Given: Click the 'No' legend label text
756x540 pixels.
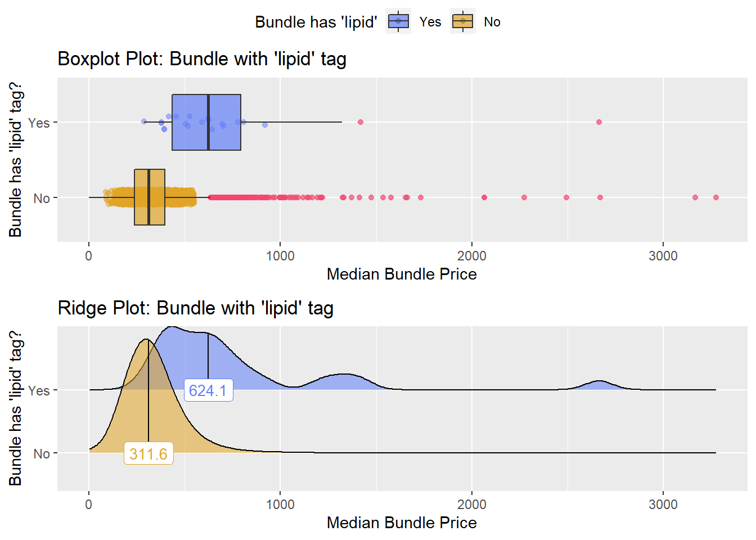Looking at the screenshot, I should (x=492, y=22).
